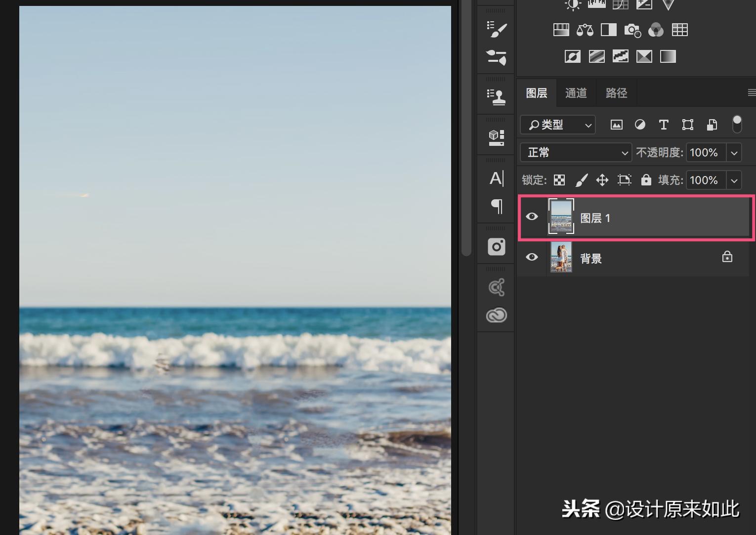Click the 填充 value field
This screenshot has width=756, height=535.
pyautogui.click(x=706, y=180)
